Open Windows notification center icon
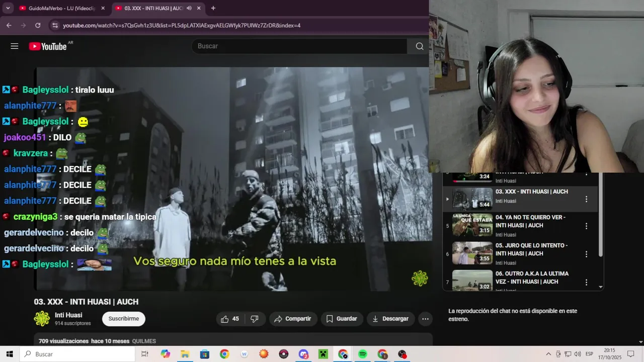The height and width of the screenshot is (362, 644). point(630,354)
